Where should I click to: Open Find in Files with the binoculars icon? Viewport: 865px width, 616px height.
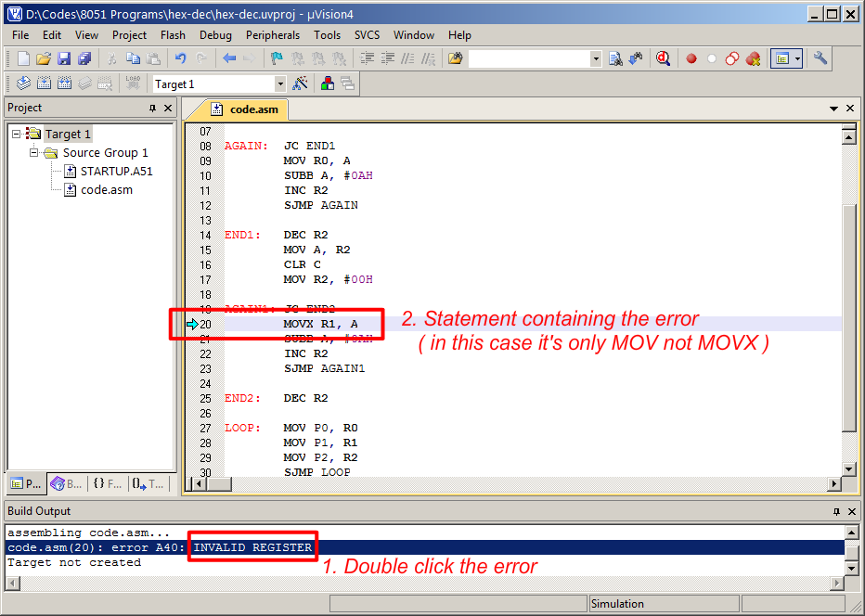coord(616,58)
